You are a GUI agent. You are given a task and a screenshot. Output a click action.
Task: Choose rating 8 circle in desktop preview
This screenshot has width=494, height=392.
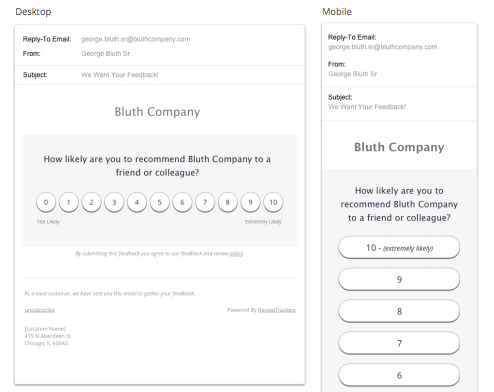click(228, 202)
